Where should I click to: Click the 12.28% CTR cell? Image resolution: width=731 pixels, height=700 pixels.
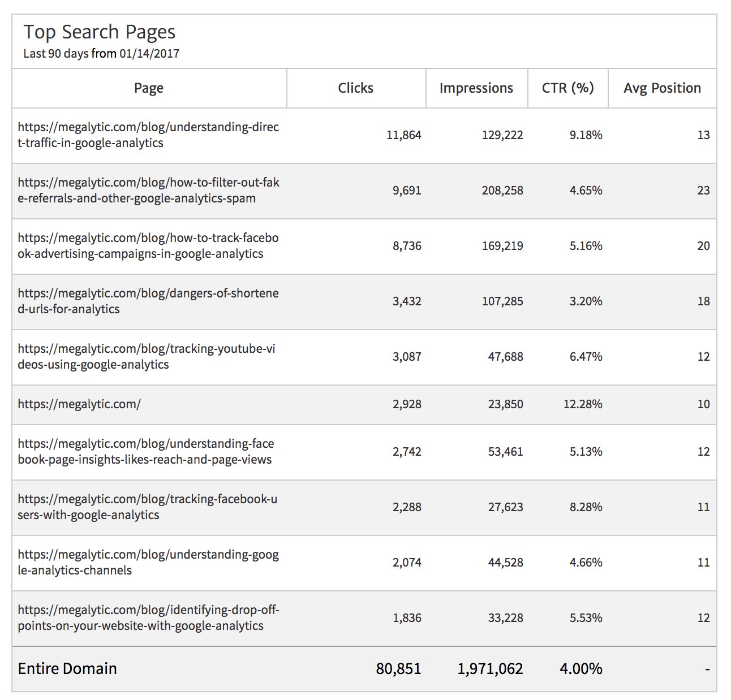(x=583, y=404)
